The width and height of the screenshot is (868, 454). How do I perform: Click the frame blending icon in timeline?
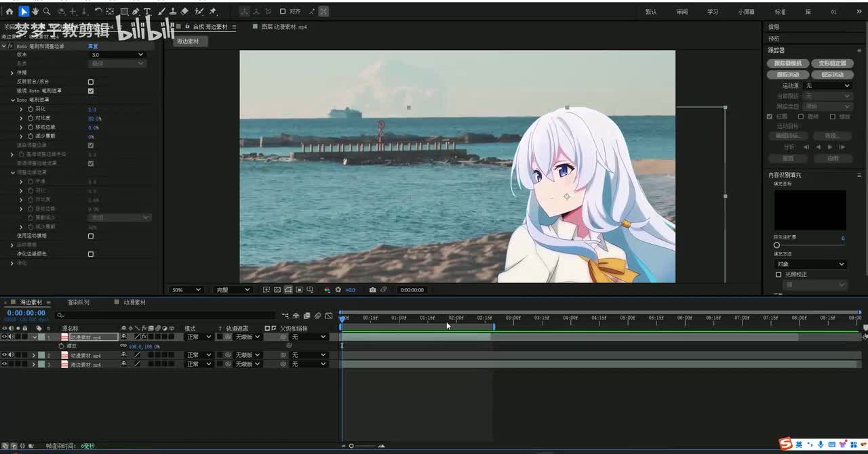(x=307, y=316)
